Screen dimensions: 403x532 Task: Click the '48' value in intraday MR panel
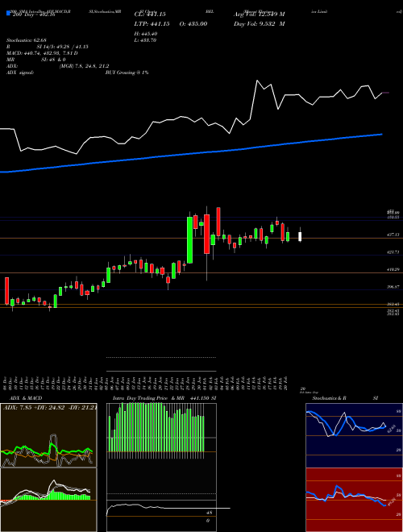(x=209, y=513)
